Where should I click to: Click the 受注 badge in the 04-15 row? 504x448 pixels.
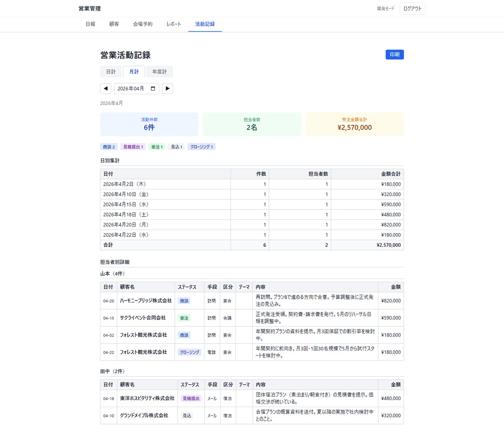(x=184, y=318)
